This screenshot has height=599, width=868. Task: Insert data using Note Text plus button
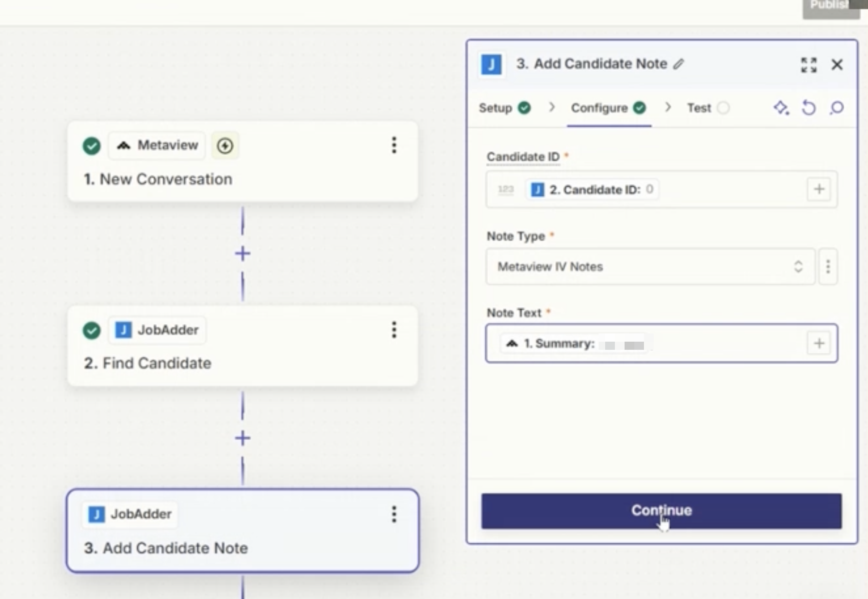819,344
